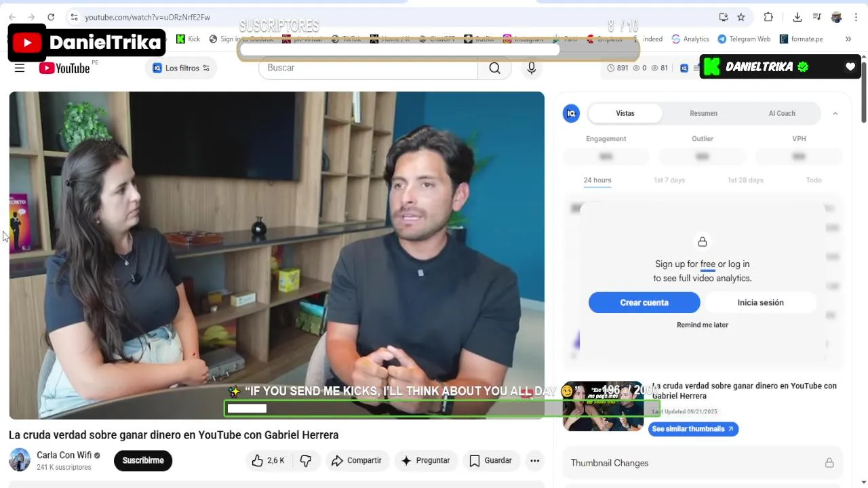The image size is (868, 488).
Task: Click Remind me later
Action: click(x=703, y=325)
